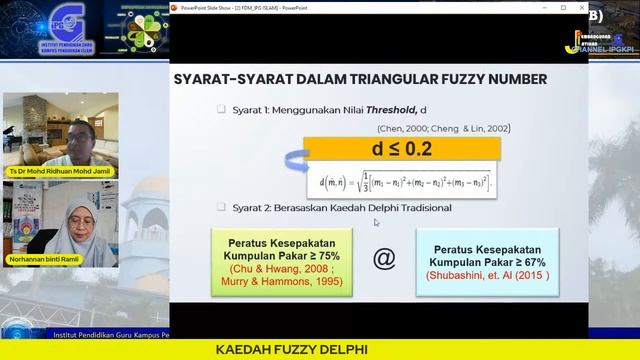
Task: Click the colorful flower infographic at the top
Action: pyautogui.click(x=143, y=31)
